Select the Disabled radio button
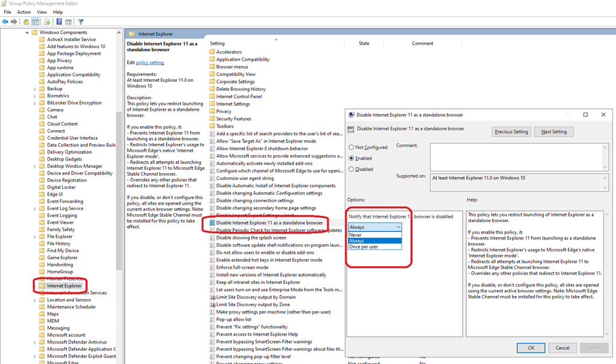Screen dimensions: 616x364 click(x=352, y=170)
